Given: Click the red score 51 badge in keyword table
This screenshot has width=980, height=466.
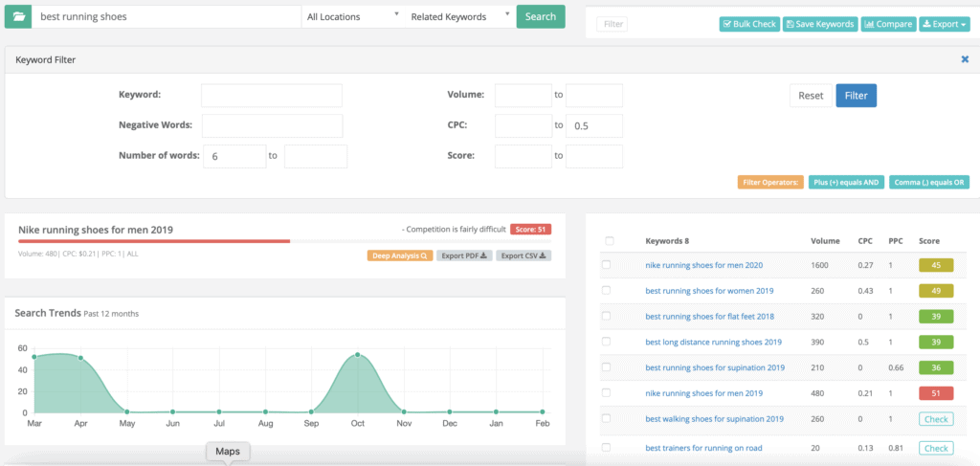Looking at the screenshot, I should (936, 393).
